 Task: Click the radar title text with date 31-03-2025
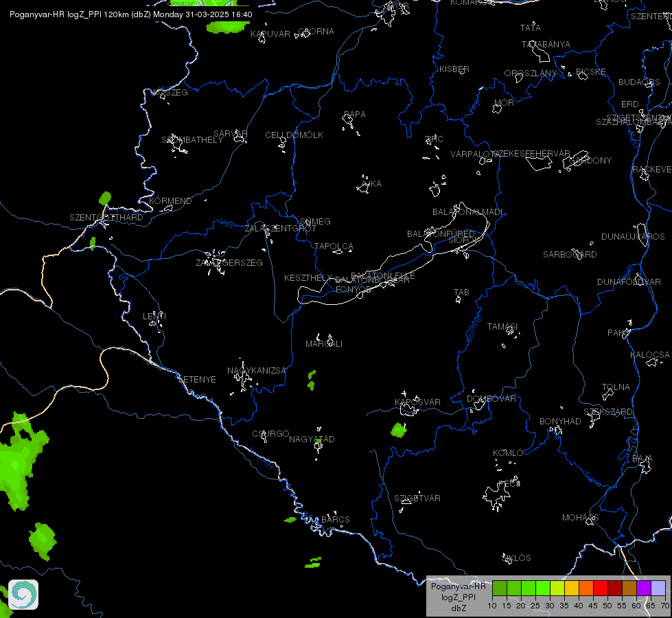pos(131,14)
